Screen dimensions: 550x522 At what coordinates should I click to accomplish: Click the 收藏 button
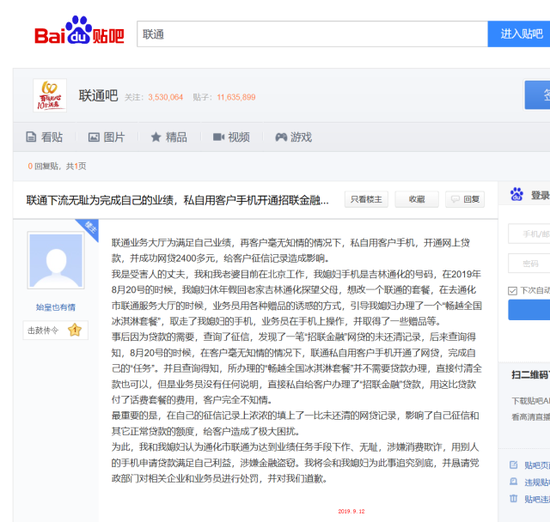(417, 200)
